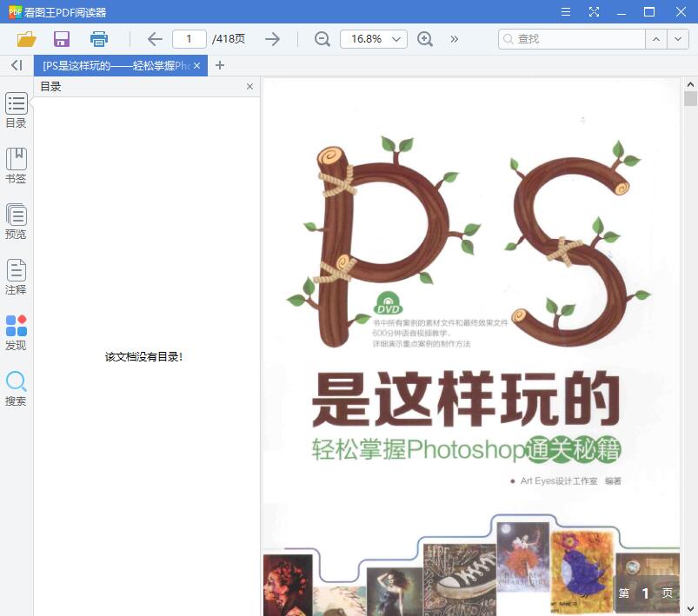Go to the previous page with the left arrow

click(x=155, y=39)
